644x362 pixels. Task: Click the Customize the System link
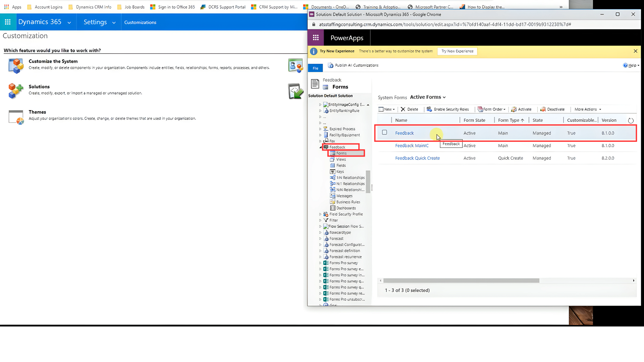(x=53, y=61)
